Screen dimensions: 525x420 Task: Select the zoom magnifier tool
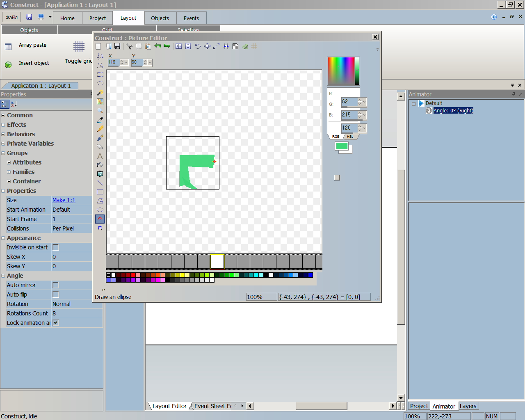click(100, 111)
